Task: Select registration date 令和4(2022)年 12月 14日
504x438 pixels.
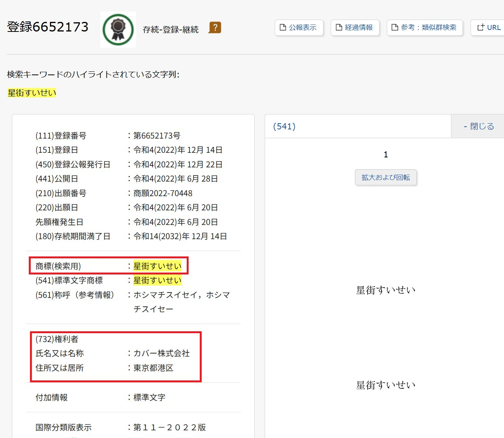Action: pos(178,150)
